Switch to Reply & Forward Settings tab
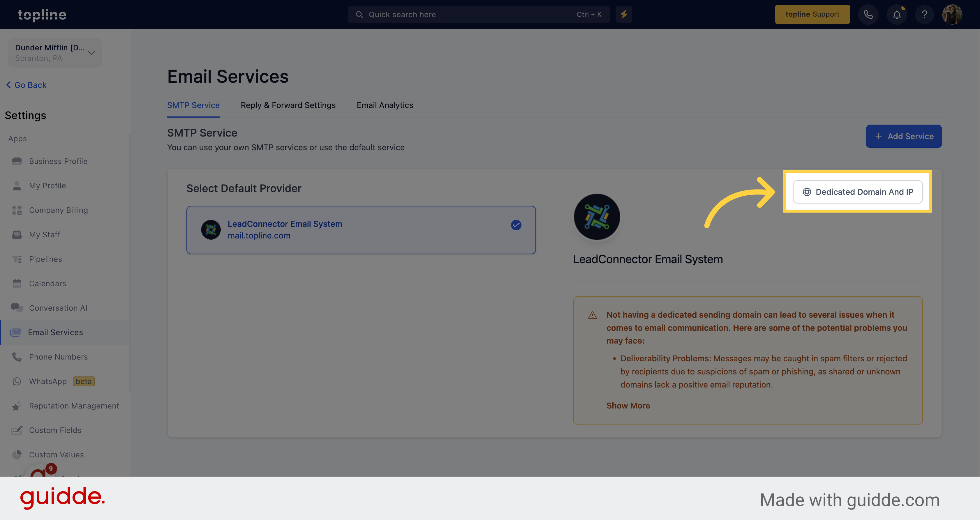 (288, 105)
